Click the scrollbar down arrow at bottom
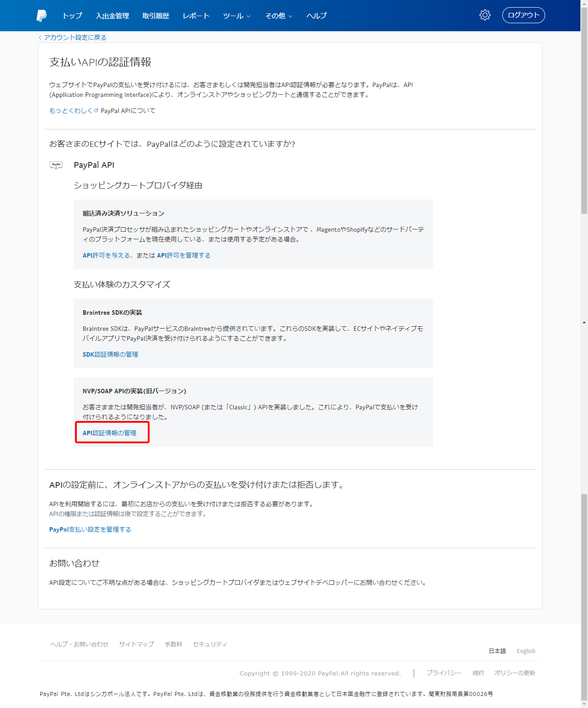Image resolution: width=588 pixels, height=708 pixels. pyautogui.click(x=584, y=704)
